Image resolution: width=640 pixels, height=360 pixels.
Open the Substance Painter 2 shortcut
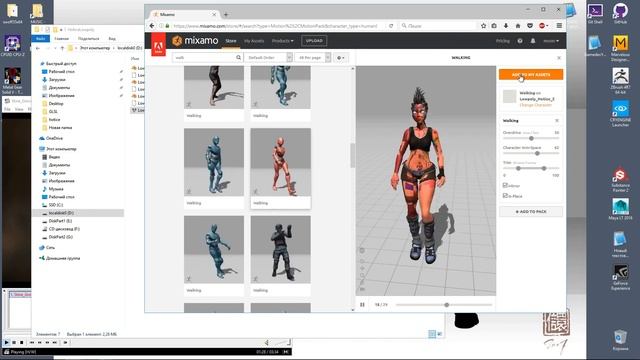pos(620,180)
